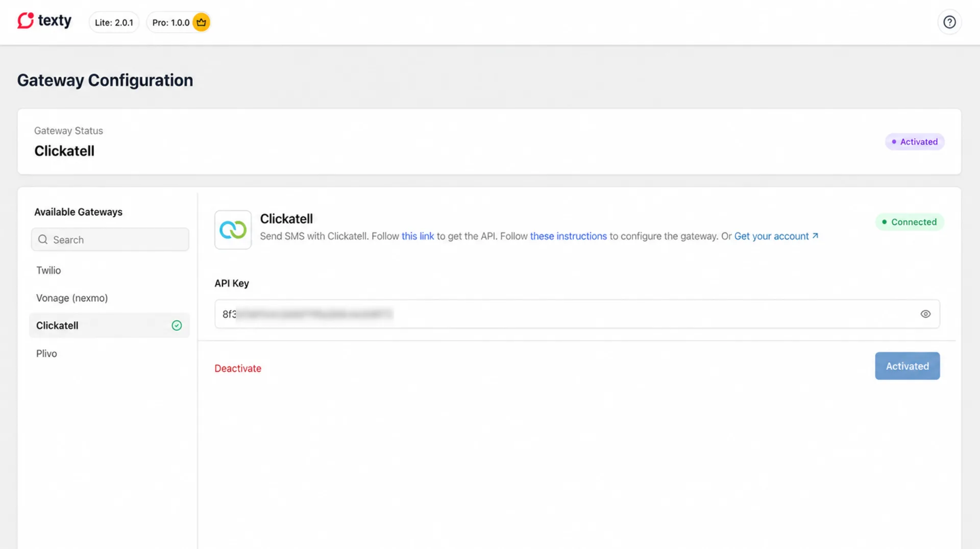
Task: Click the texty logo
Action: [x=44, y=21]
